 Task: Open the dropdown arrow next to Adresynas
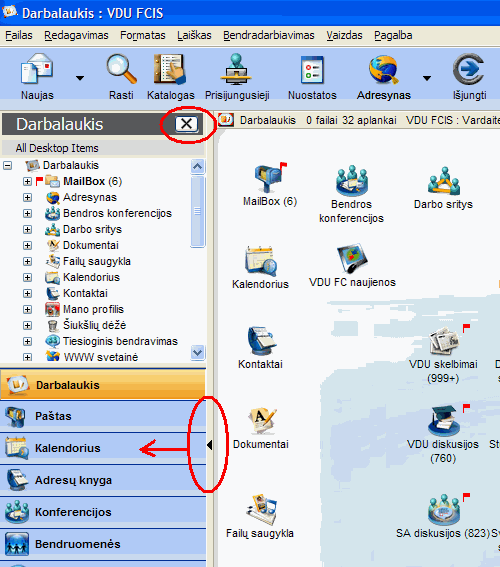[x=427, y=78]
